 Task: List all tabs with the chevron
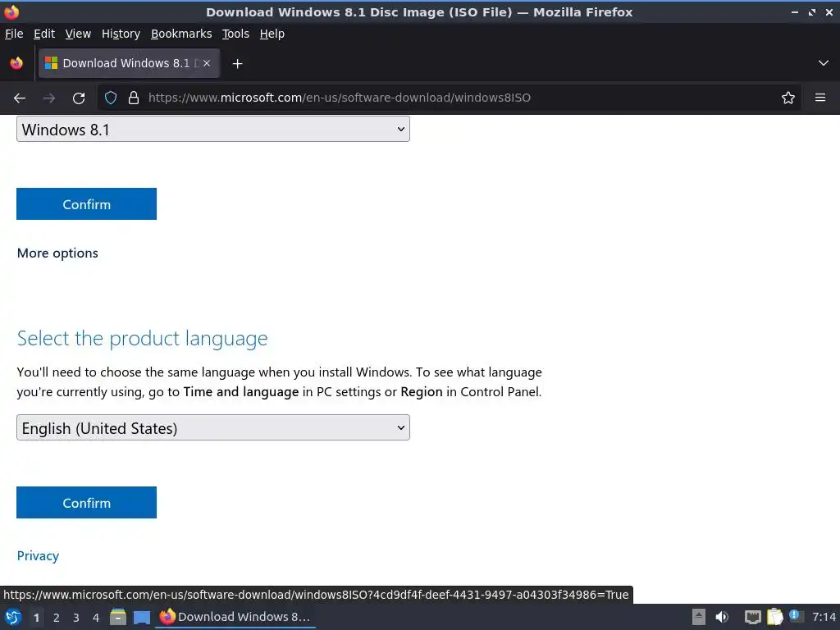824,63
